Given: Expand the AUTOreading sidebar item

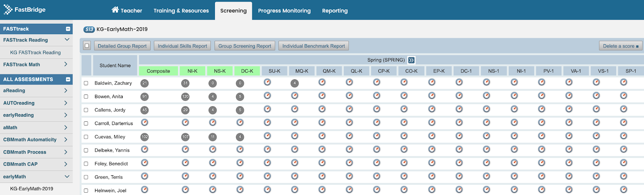Looking at the screenshot, I should (66, 103).
